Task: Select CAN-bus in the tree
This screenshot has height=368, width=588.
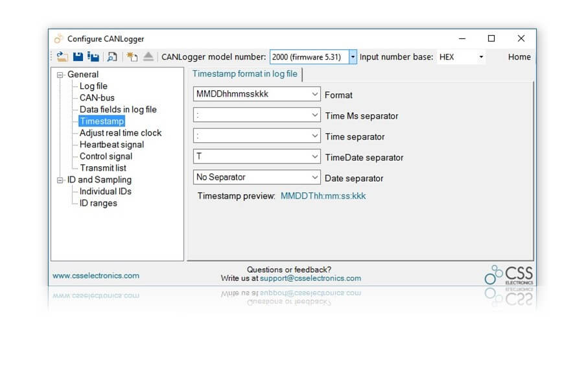Action: (x=97, y=98)
